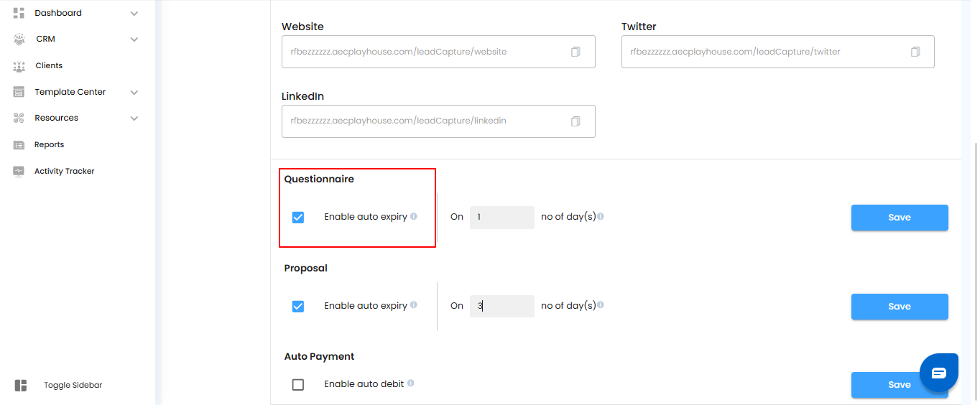Open the Clients page
This screenshot has height=405, width=980.
click(x=49, y=66)
